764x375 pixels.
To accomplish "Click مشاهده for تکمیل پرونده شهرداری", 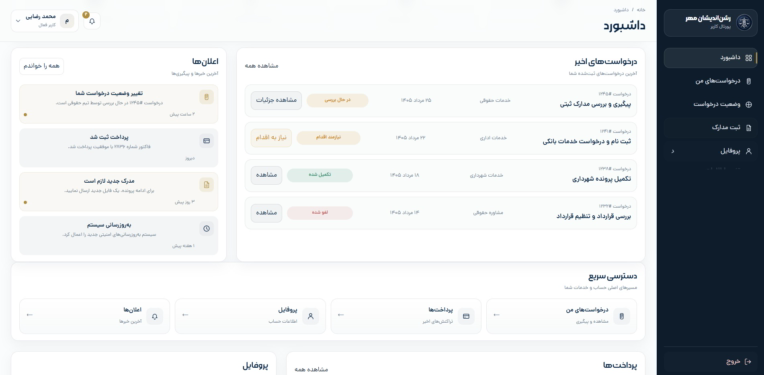I will tap(267, 175).
